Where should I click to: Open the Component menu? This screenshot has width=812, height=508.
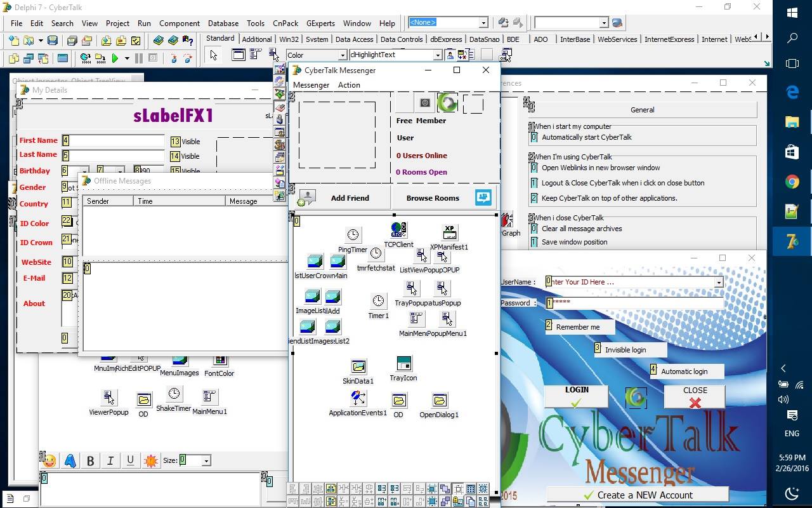coord(179,23)
